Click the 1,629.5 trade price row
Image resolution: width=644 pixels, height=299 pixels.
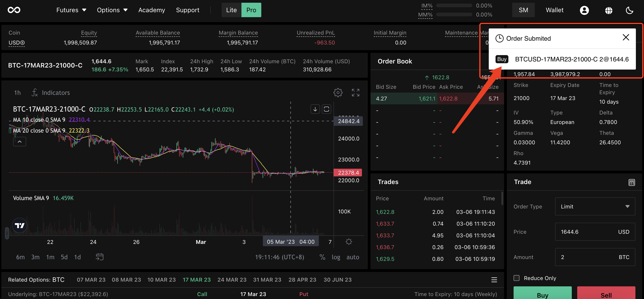click(x=435, y=259)
